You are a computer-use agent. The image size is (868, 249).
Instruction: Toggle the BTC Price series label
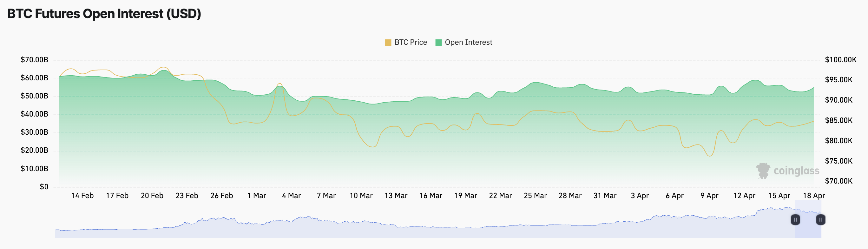click(411, 43)
